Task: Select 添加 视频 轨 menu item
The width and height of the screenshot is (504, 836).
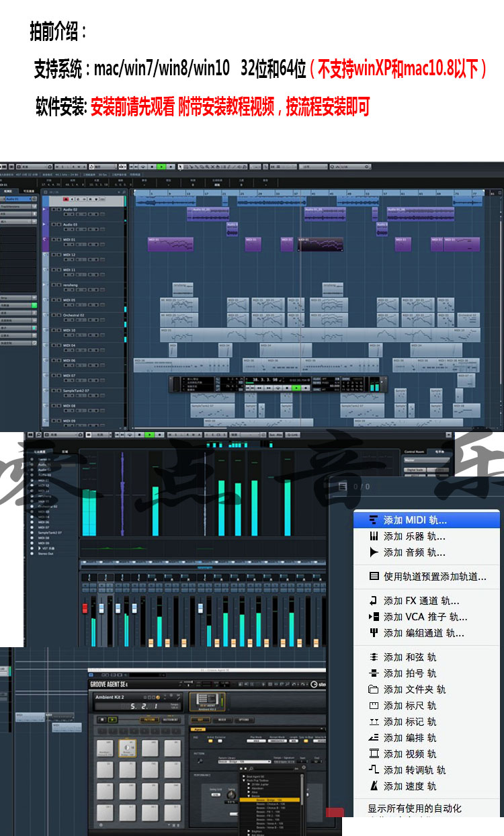Action: (x=427, y=754)
